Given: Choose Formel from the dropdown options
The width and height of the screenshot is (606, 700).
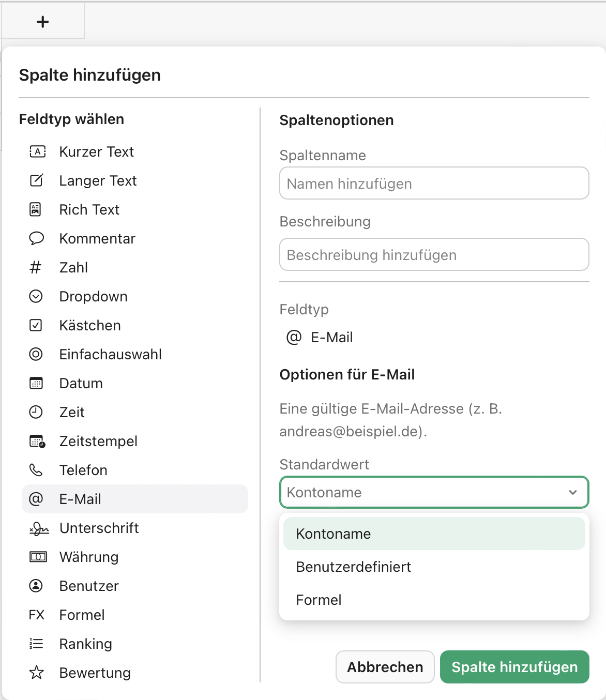Looking at the screenshot, I should (319, 600).
